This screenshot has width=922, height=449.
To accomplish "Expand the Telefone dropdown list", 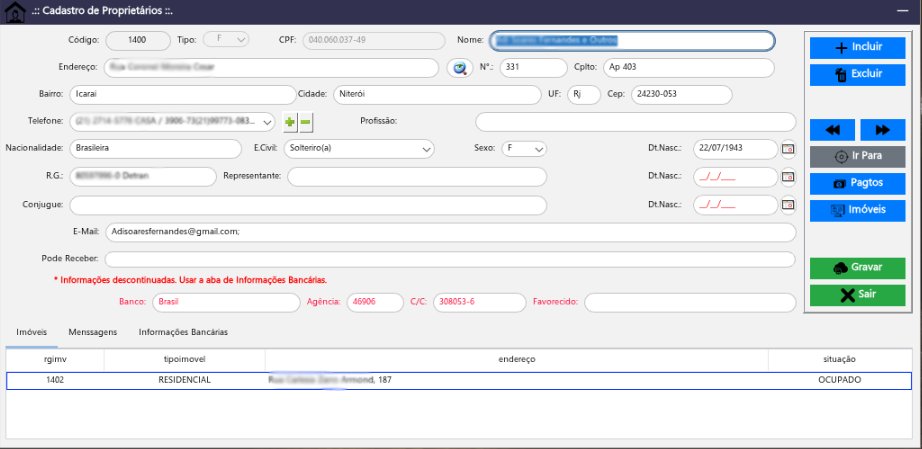I will [x=266, y=122].
